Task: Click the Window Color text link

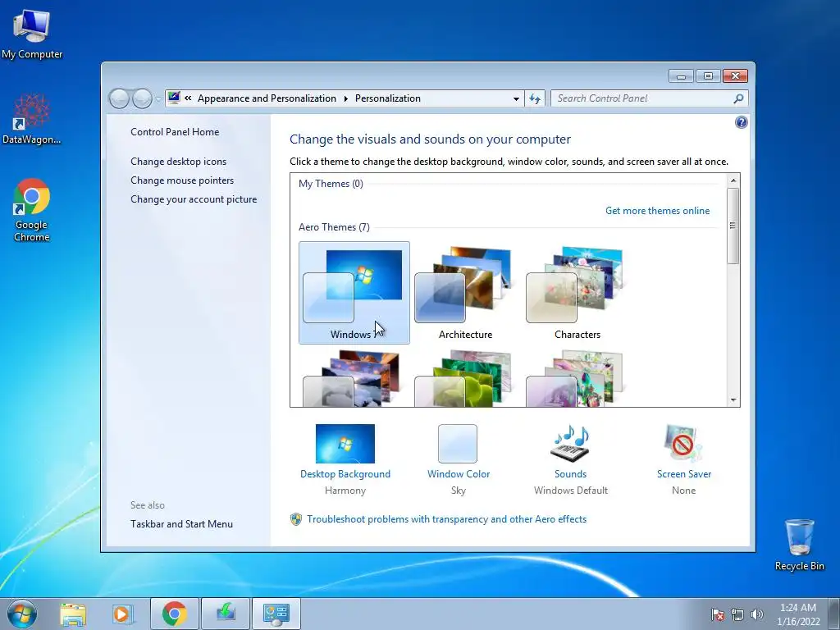Action: [458, 474]
